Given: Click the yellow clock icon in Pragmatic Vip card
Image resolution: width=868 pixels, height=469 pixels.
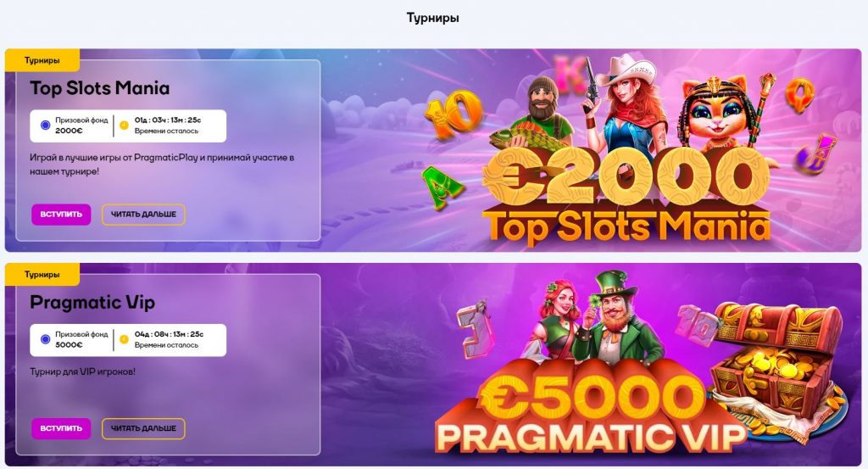Looking at the screenshot, I should 124,339.
